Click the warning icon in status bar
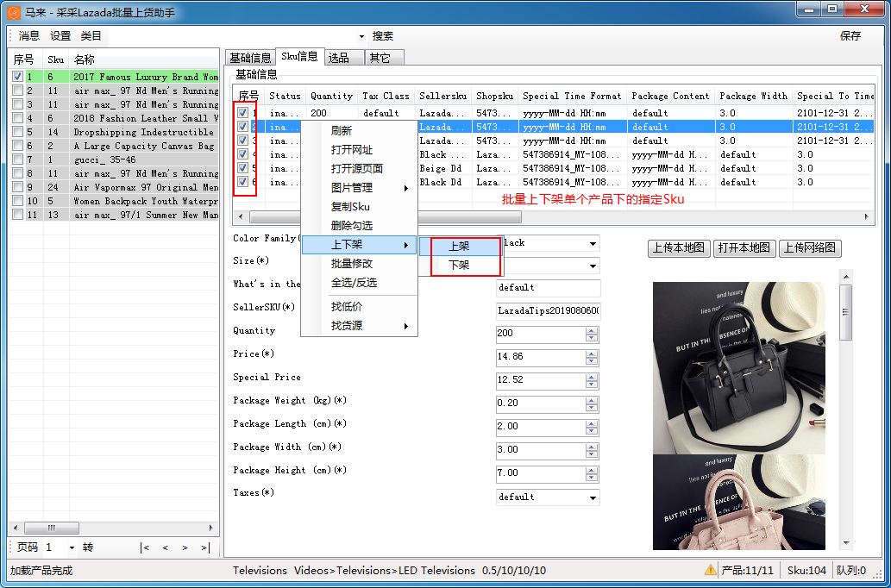Viewport: 891px width, 588px height. tap(710, 570)
